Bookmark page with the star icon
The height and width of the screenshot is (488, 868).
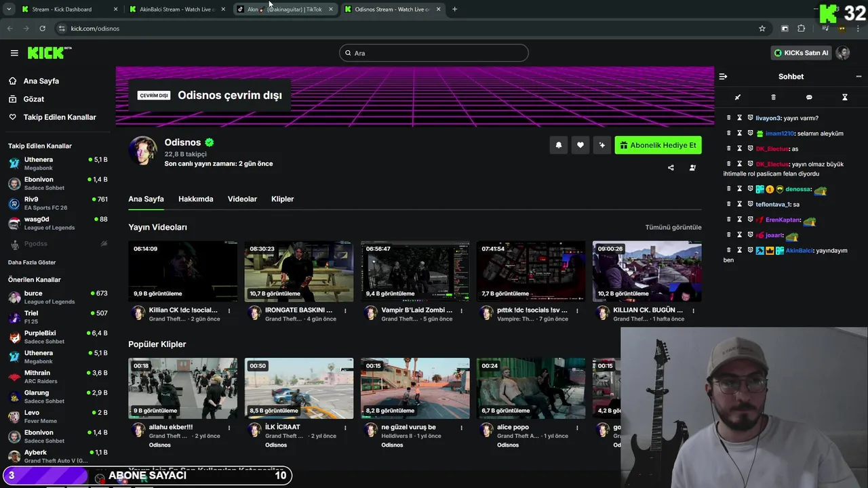(762, 28)
